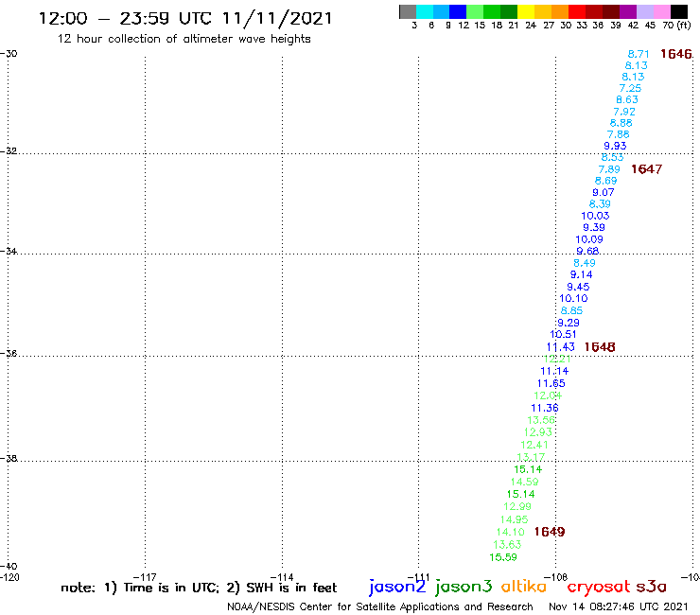Screen dimensions: 700x615
Task: Click the wave height value '7.25'
Action: click(x=630, y=88)
